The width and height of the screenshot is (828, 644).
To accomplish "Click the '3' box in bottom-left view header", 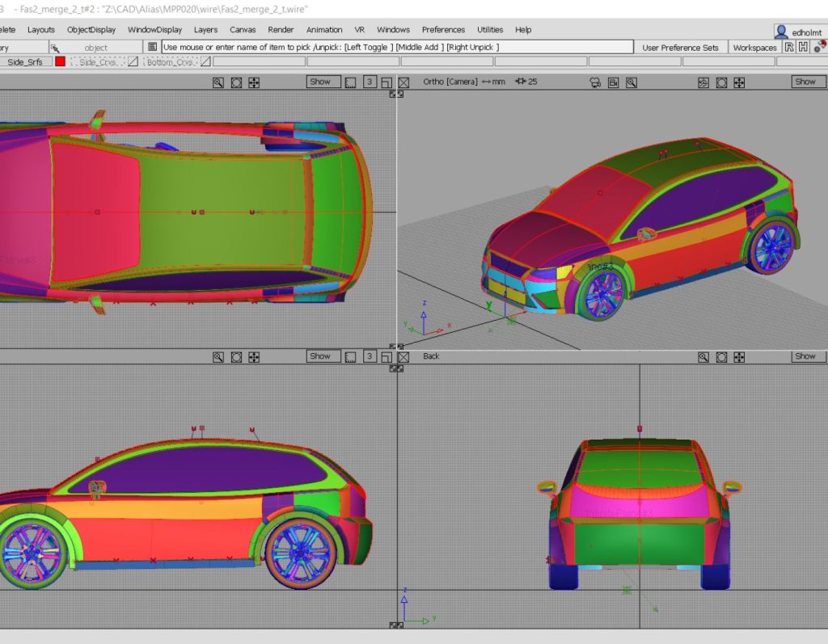I will tap(370, 356).
